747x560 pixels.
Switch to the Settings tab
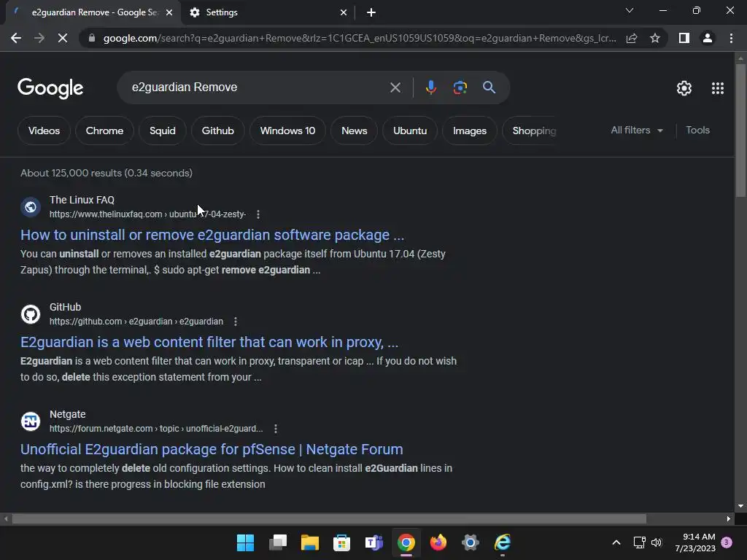click(x=268, y=12)
